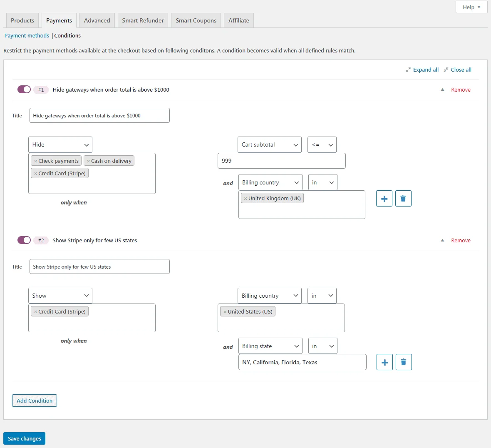This screenshot has width=491, height=448.
Task: Switch to the Affiliate tab
Action: 238,20
